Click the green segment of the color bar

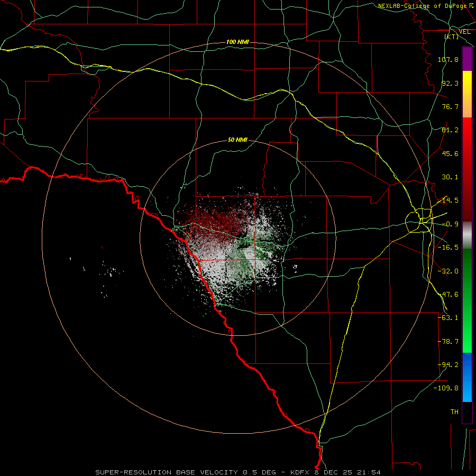click(x=467, y=300)
